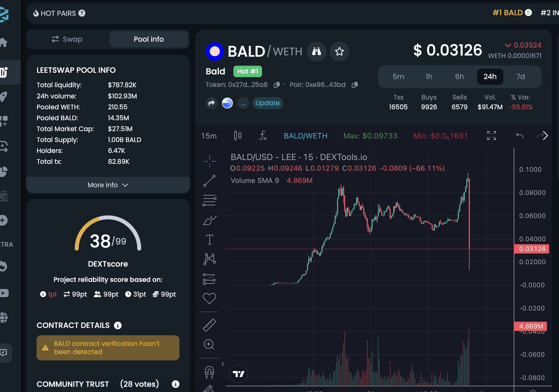Open the zoom-in magnifier tool

pos(209,345)
